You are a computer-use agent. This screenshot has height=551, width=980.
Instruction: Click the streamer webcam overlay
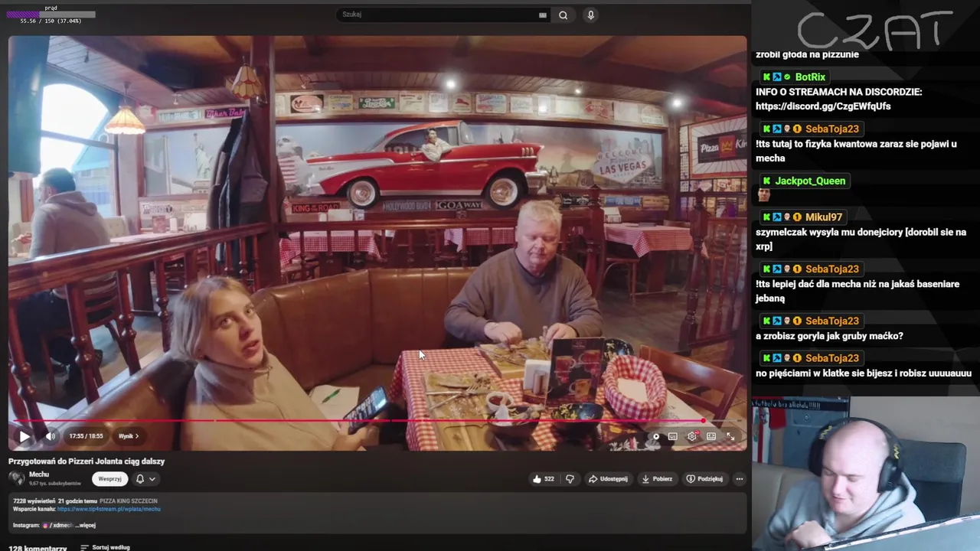click(x=865, y=473)
